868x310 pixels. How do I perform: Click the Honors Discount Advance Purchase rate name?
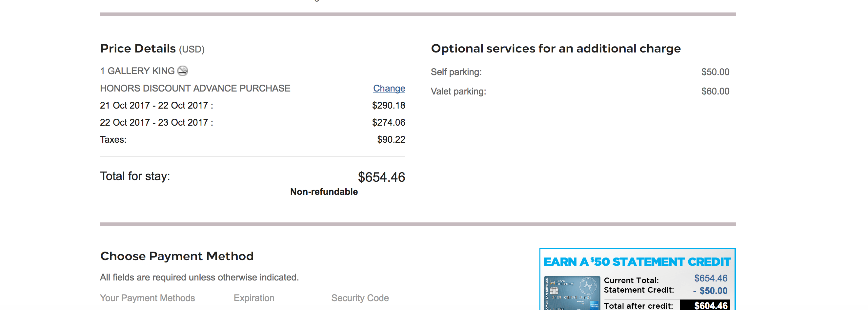(x=195, y=88)
